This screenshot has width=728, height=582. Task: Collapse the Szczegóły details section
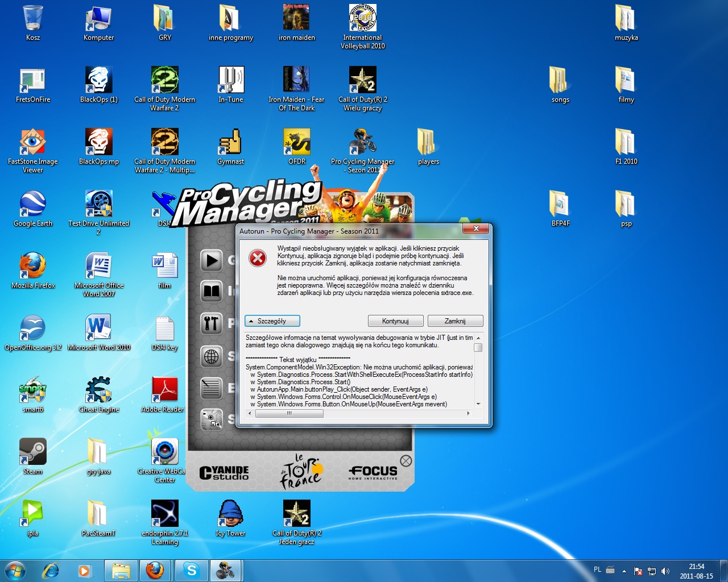272,321
